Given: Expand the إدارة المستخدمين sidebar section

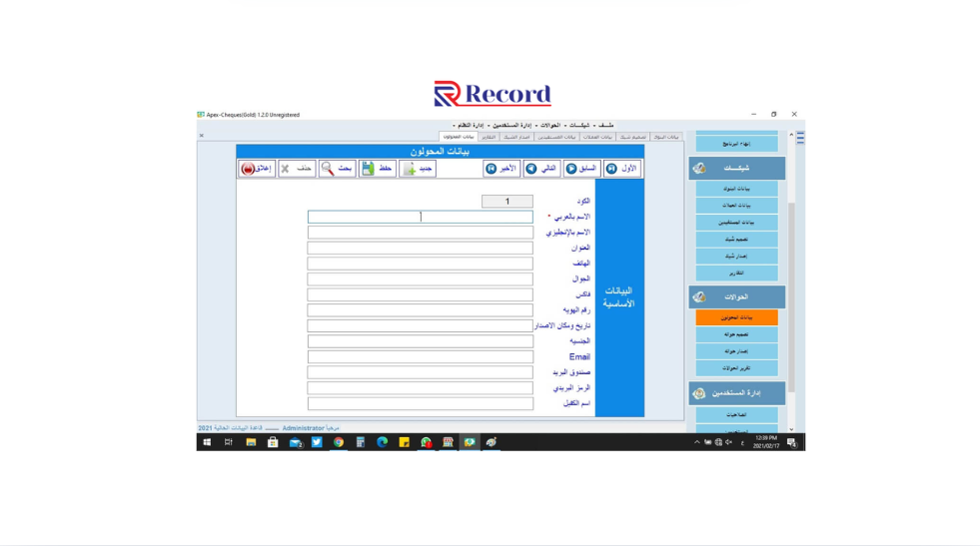Looking at the screenshot, I should pyautogui.click(x=736, y=393).
